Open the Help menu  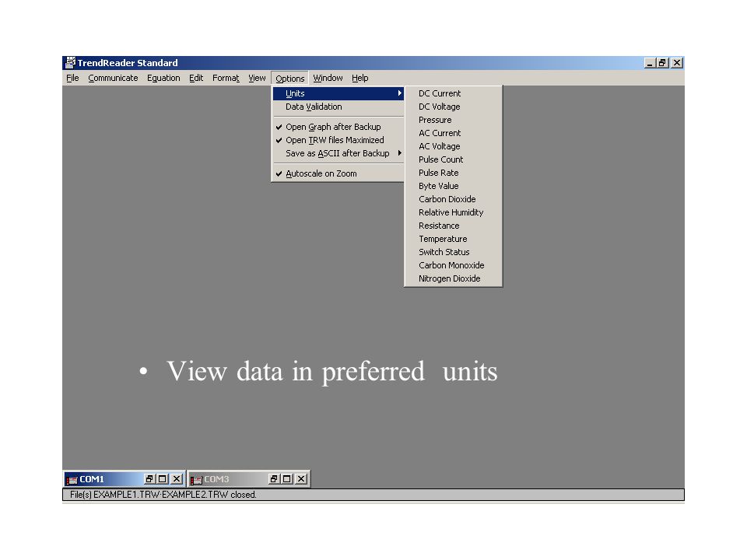[x=360, y=78]
